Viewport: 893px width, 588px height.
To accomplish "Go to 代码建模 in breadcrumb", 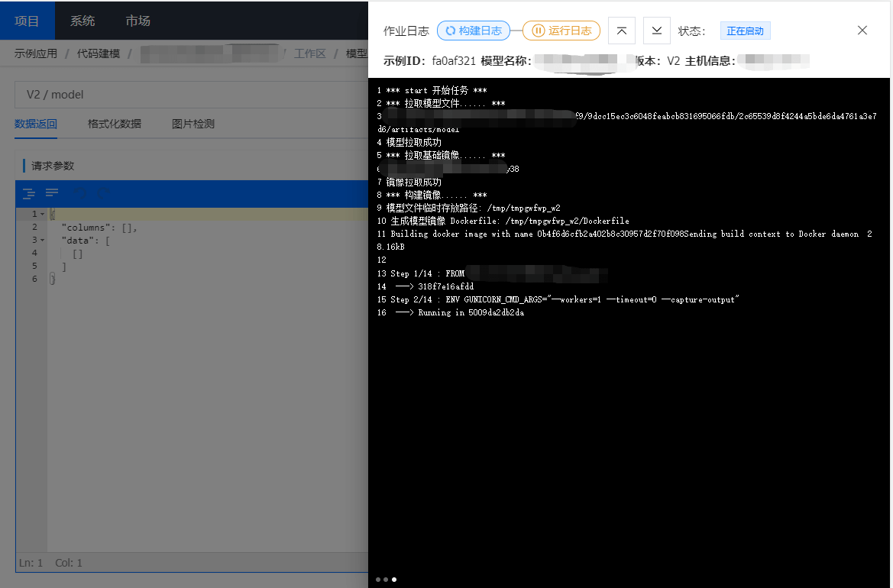I will (x=99, y=53).
